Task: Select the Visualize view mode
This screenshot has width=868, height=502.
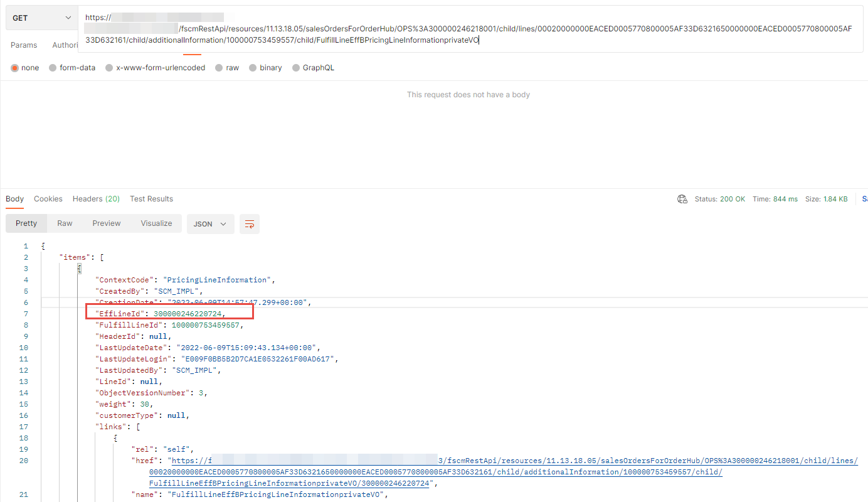Action: pyautogui.click(x=156, y=223)
